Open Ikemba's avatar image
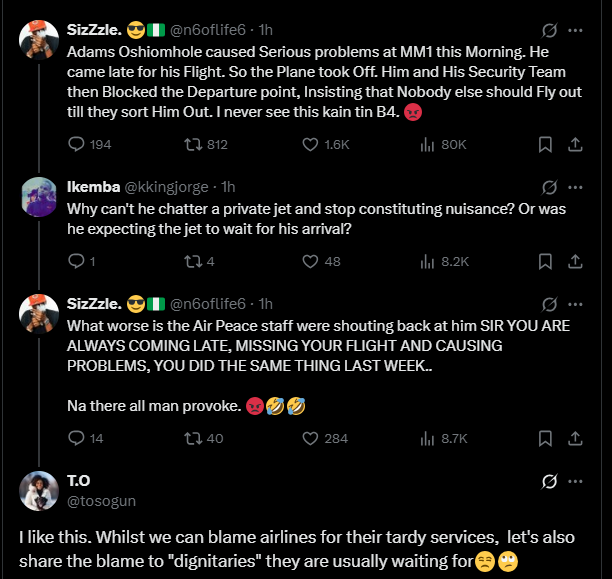This screenshot has height=579, width=612. tap(39, 197)
